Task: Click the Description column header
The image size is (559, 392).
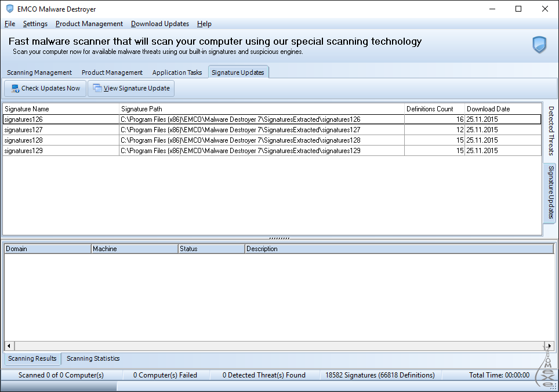Action: (x=400, y=249)
